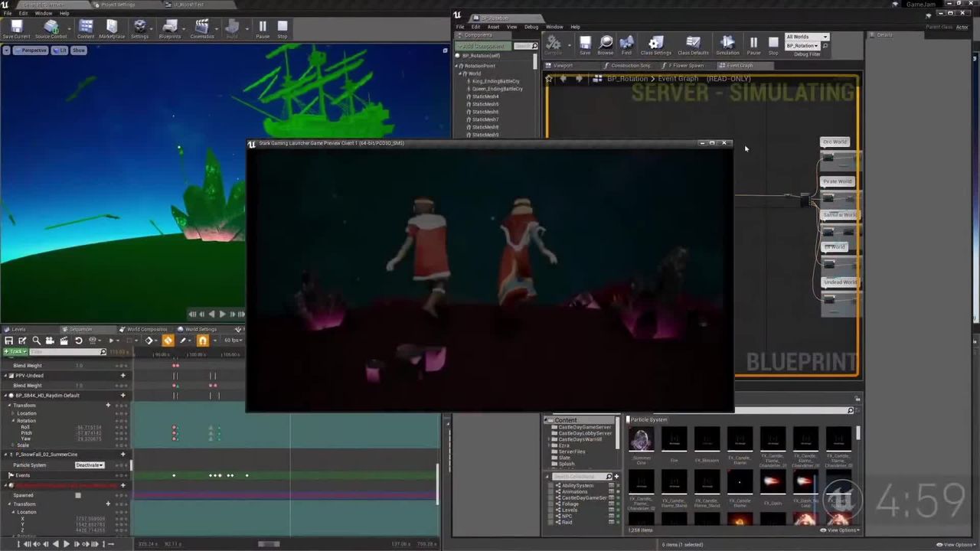This screenshot has width=980, height=551.
Task: Add a collection with the plus button
Action: [616, 477]
